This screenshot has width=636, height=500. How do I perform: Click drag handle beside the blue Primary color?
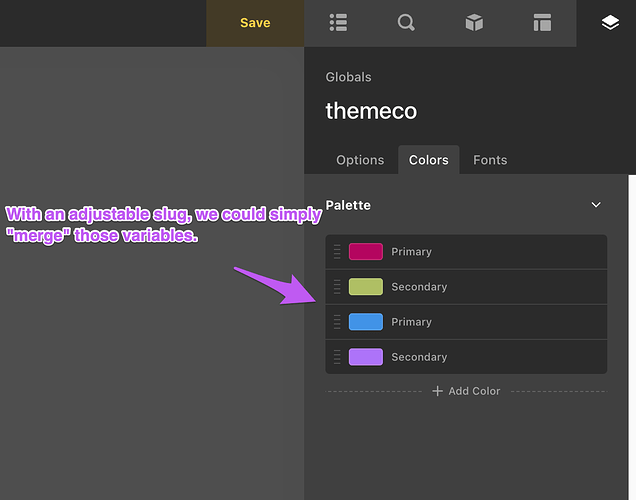(337, 322)
